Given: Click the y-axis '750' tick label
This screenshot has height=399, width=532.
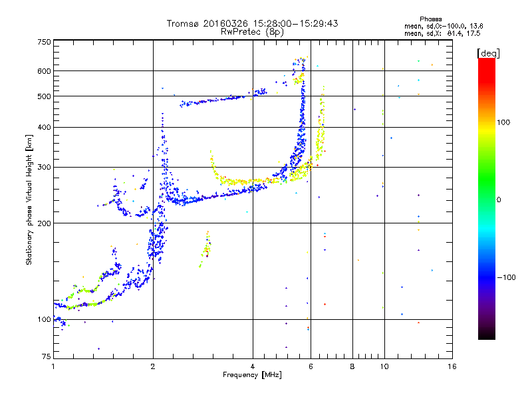Looking at the screenshot, I should [44, 42].
